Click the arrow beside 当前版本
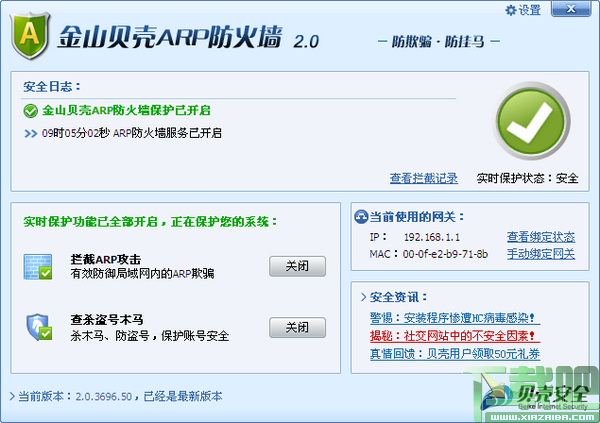600x423 pixels. tap(12, 396)
